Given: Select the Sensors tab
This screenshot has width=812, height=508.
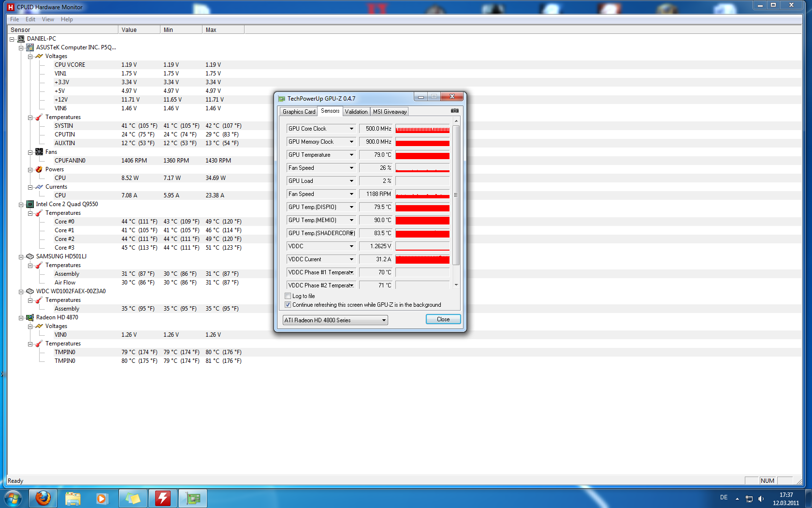Looking at the screenshot, I should (330, 111).
